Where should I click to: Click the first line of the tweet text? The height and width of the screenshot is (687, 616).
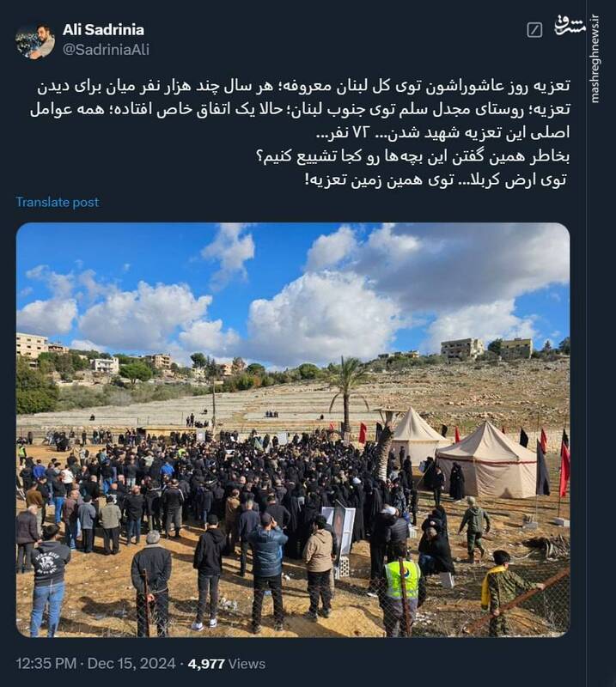(x=303, y=86)
